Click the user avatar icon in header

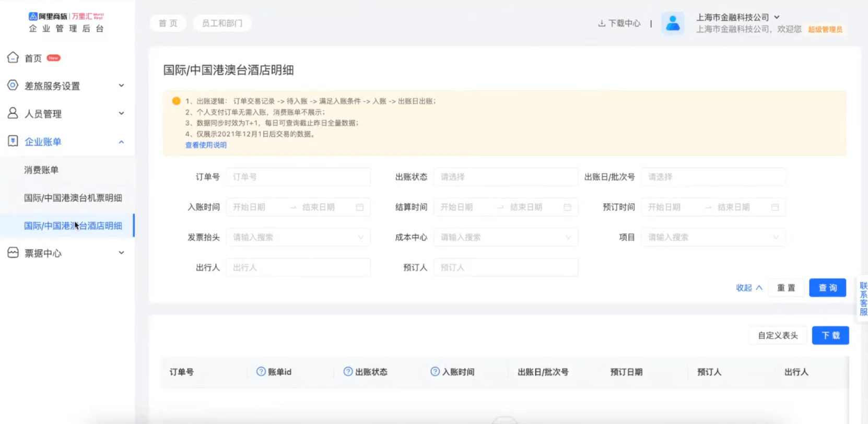[x=673, y=23]
